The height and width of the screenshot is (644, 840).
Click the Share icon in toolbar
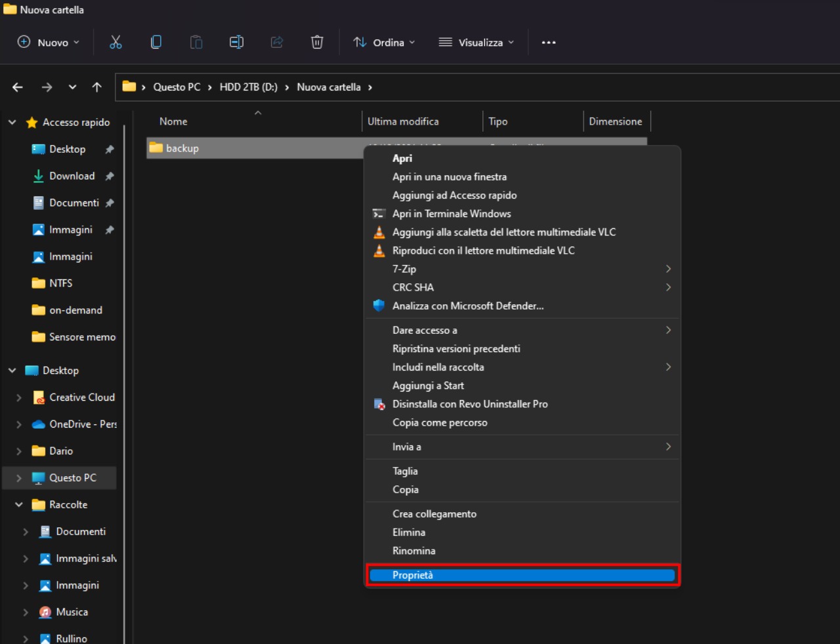point(277,42)
